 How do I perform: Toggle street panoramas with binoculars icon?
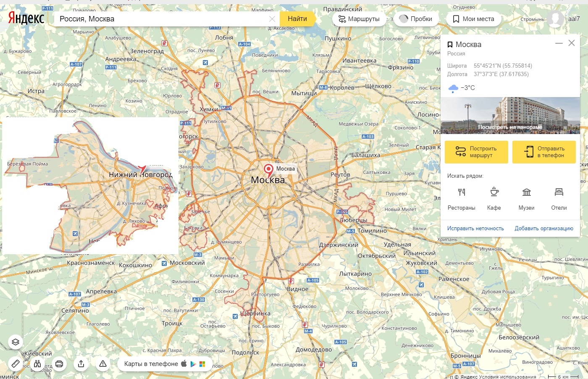pos(37,364)
